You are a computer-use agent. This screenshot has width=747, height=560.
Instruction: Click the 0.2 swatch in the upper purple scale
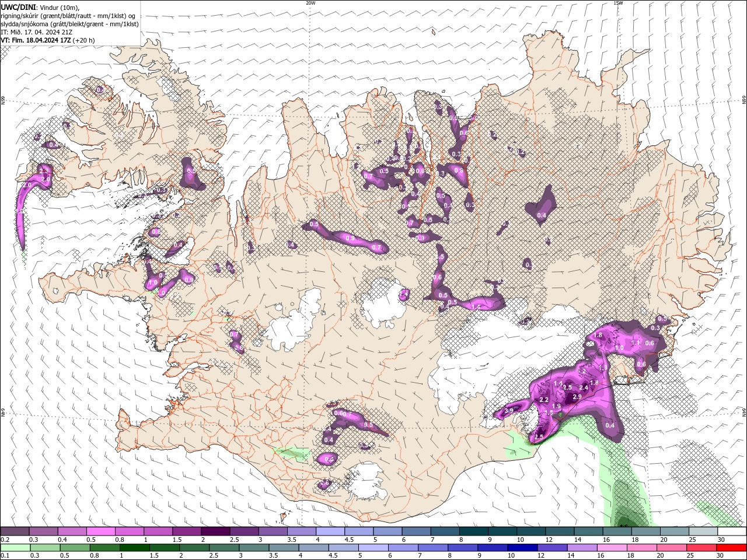point(15,531)
